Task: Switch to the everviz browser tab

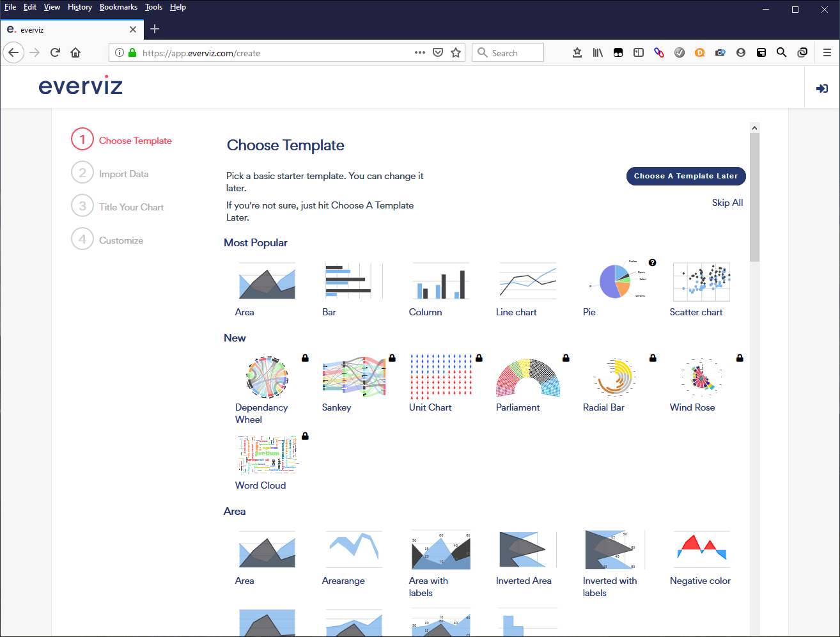Action: [64, 29]
